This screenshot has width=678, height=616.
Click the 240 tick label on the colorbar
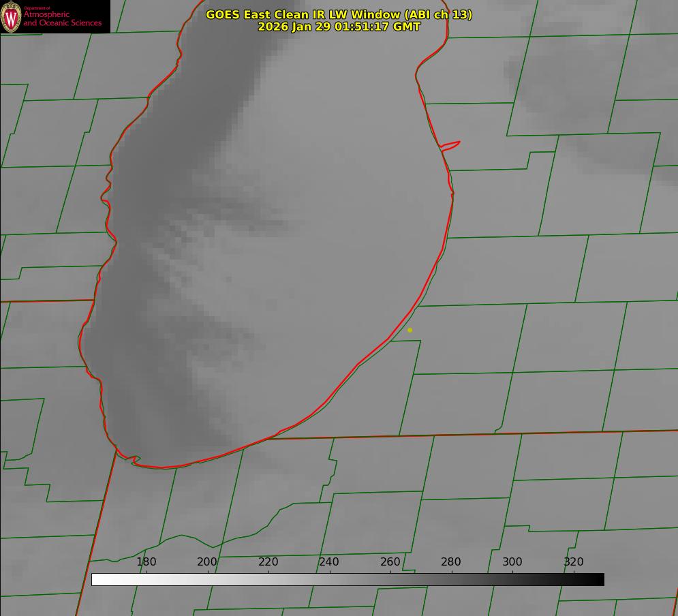(x=329, y=561)
